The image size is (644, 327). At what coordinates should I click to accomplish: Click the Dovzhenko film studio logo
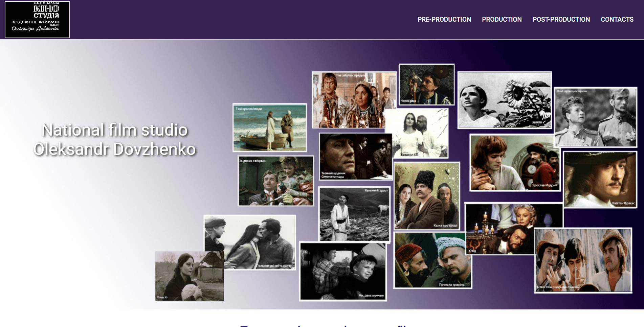37,19
